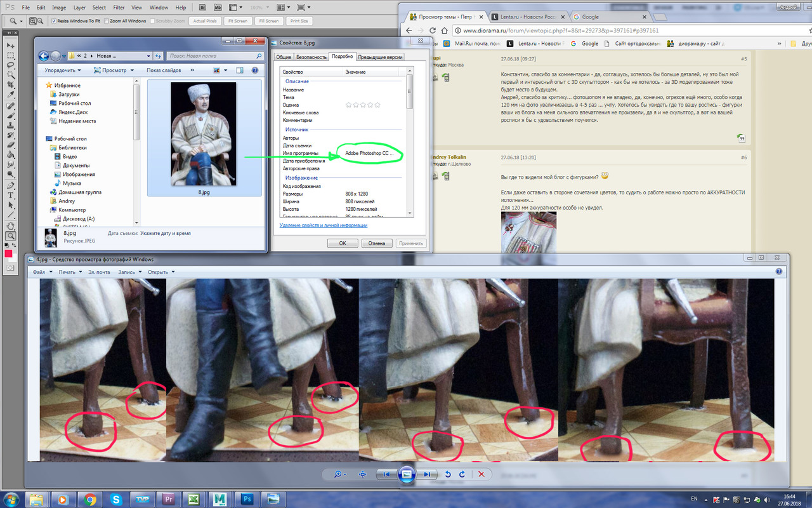Screen dimensions: 812x508
Task: Select the Pen tool
Action: [x=10, y=185]
